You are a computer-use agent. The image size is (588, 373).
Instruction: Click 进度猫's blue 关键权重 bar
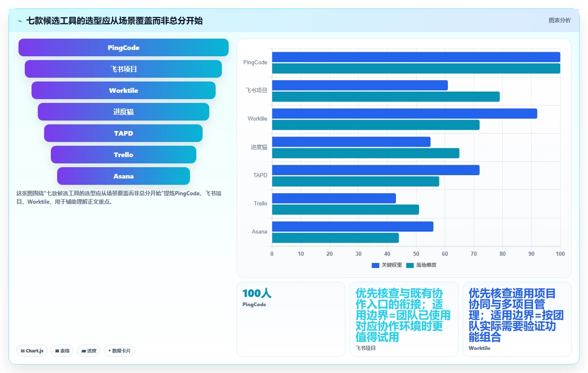pos(351,142)
